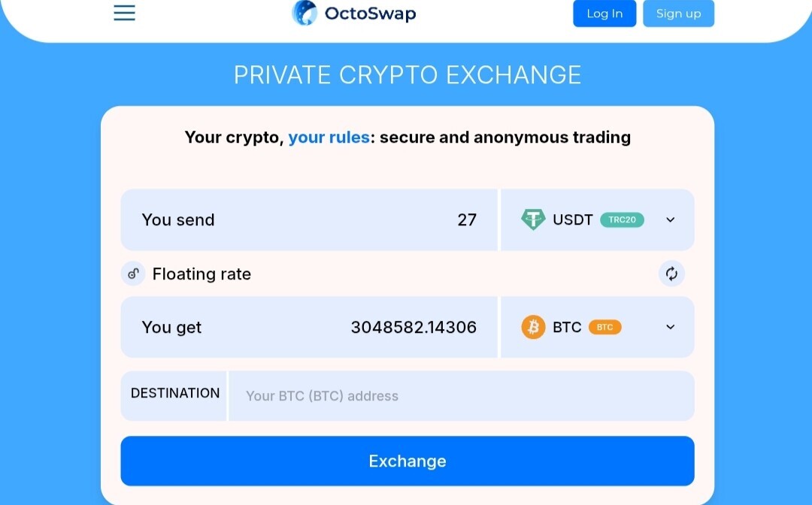Click the TRC20 network badge
The width and height of the screenshot is (812, 505).
(x=622, y=219)
